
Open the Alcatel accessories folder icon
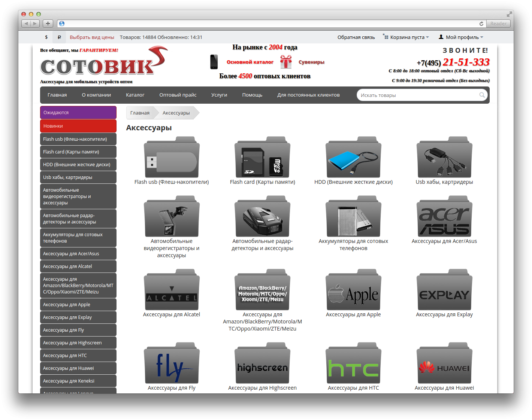172,290
